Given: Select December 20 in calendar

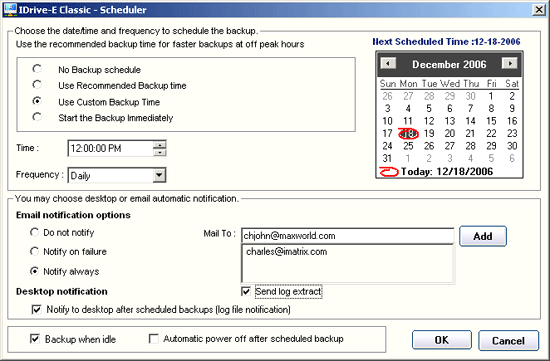Looking at the screenshot, I should pyautogui.click(x=450, y=133).
